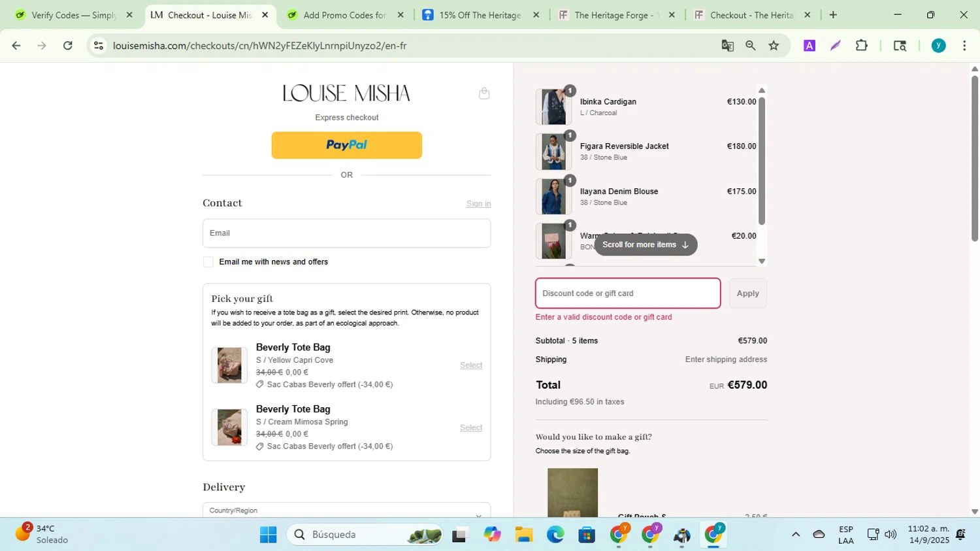This screenshot has width=980, height=551.
Task: Select Yellow Capri Cove tote bag
Action: click(470, 365)
